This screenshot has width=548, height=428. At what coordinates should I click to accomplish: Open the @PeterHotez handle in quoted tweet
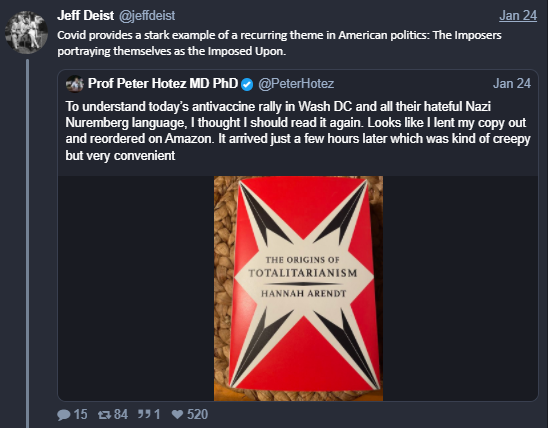(x=296, y=84)
